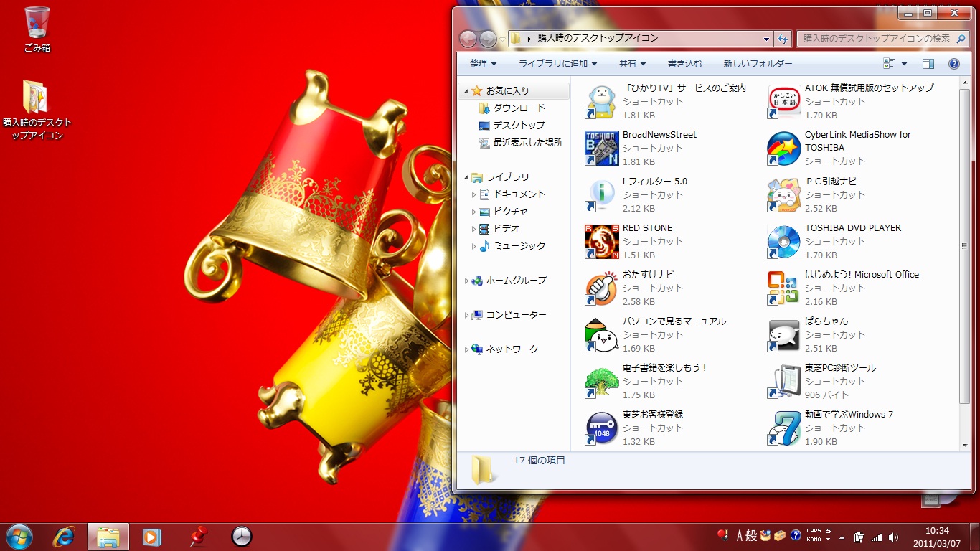
Task: Click the 17 個の項目 status text
Action: (x=540, y=461)
